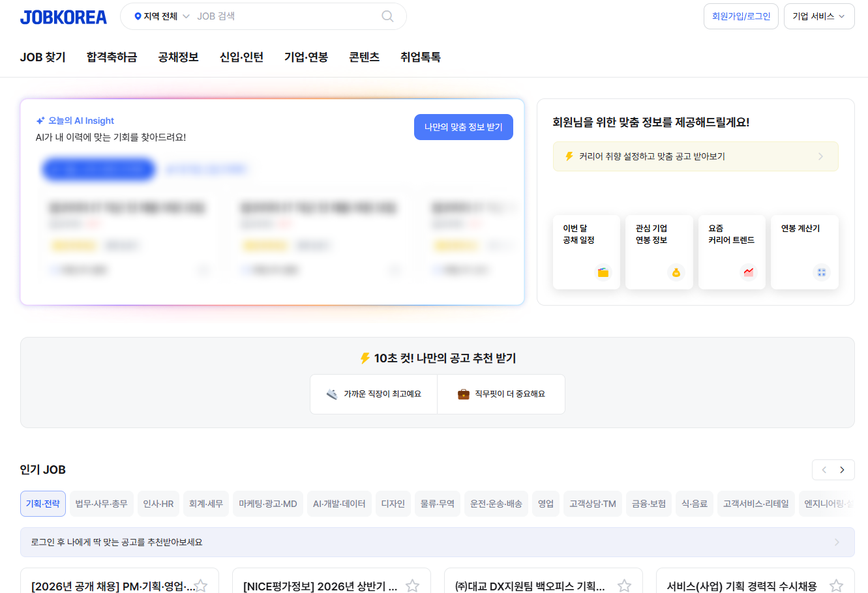Select the 마케팅·광고·MD category tab

(268, 504)
